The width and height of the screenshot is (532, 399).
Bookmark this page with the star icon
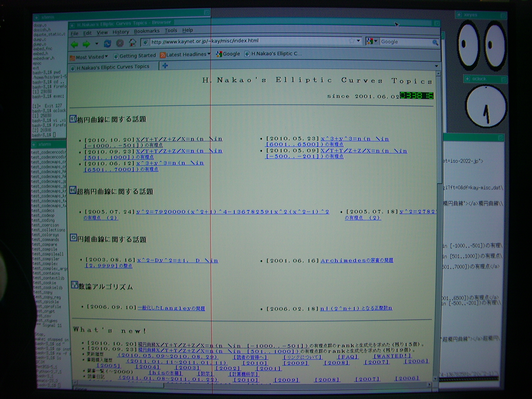point(352,41)
